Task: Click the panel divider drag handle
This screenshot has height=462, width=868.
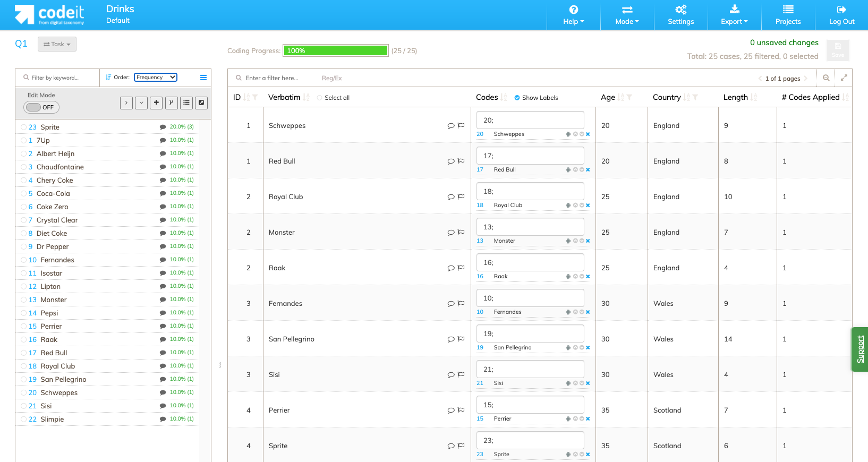Action: pyautogui.click(x=220, y=365)
